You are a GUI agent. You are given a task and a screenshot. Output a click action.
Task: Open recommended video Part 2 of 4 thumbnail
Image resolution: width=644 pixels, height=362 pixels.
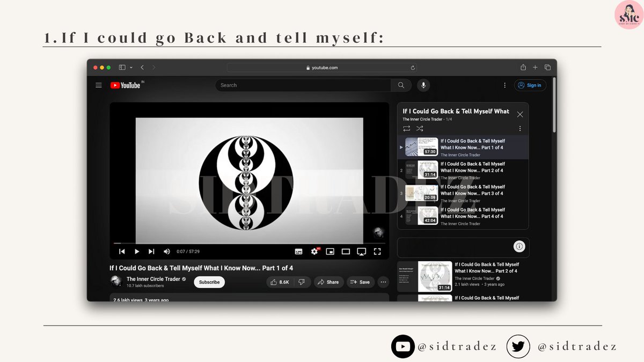click(x=424, y=276)
